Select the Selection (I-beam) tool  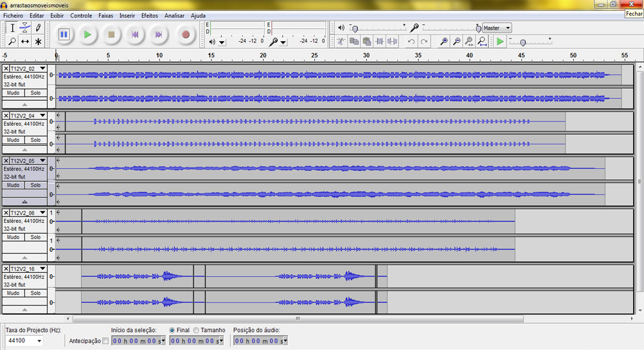(x=12, y=28)
